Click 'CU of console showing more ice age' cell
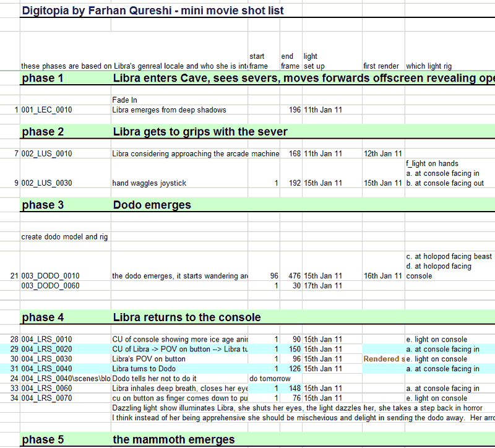495x448 pixels. pyautogui.click(x=179, y=339)
